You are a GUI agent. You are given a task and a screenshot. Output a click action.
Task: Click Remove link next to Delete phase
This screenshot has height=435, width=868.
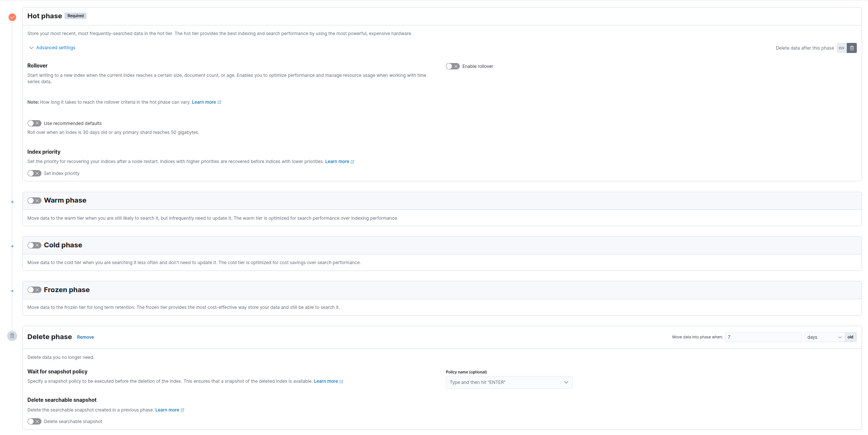pyautogui.click(x=85, y=337)
